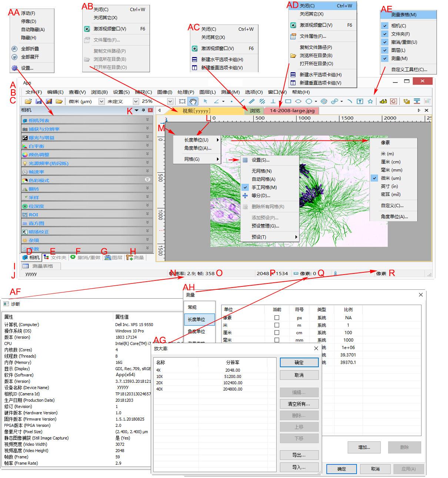
Task: Select the arrow pointer tool
Action: [205, 101]
